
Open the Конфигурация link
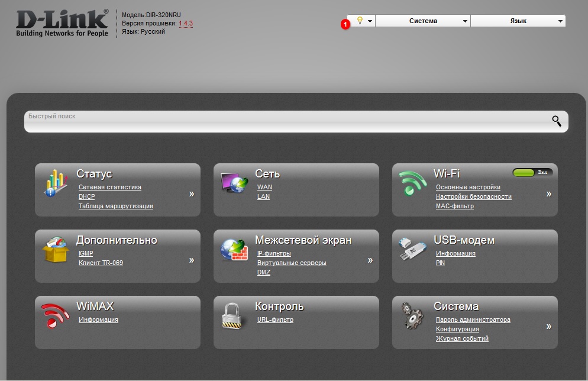click(x=457, y=330)
